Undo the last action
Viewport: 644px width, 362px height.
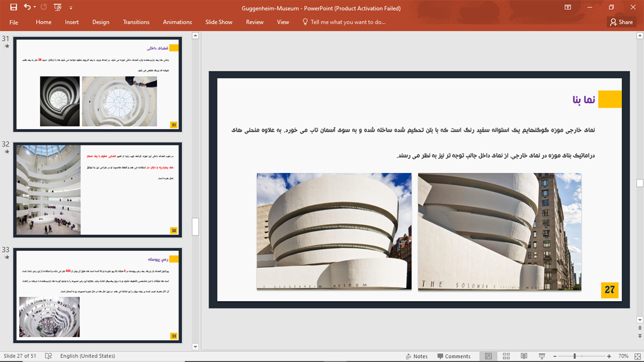27,7
